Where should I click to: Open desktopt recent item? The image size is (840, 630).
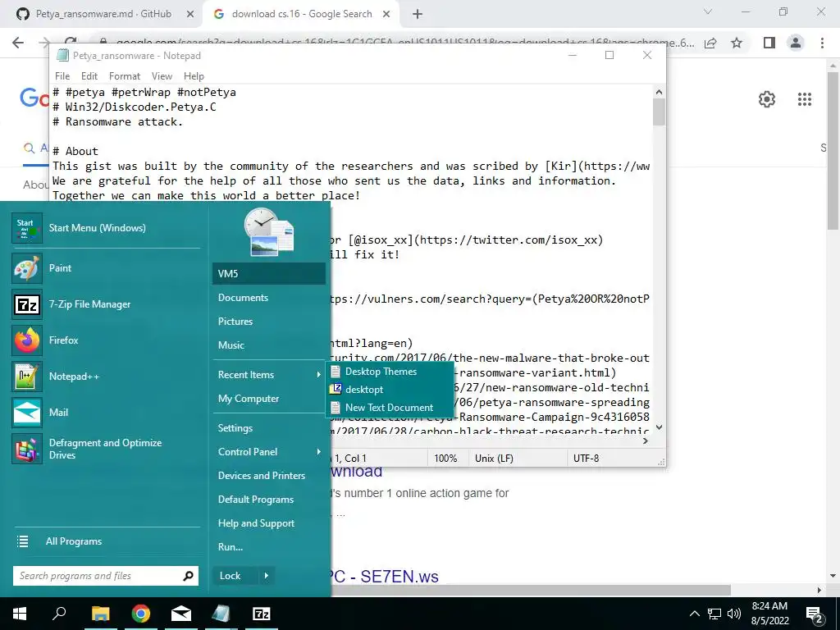click(390, 390)
